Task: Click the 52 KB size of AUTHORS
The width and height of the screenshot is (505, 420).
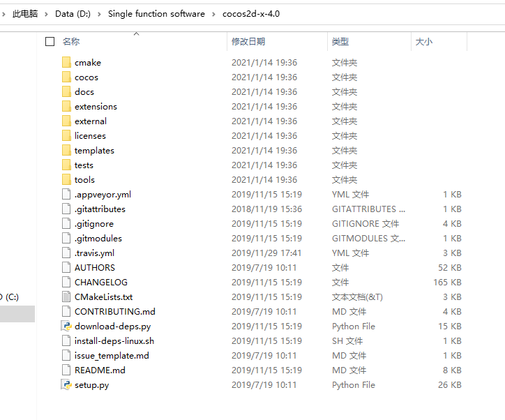Action: point(450,268)
